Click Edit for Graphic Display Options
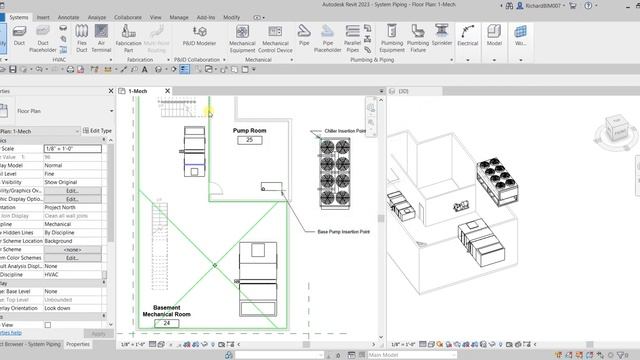The image size is (640, 360). [72, 199]
